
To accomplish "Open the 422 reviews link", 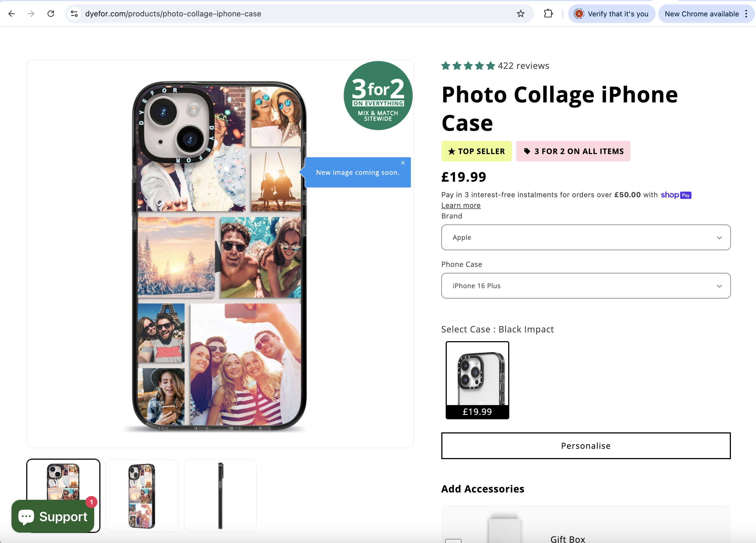I will [523, 66].
